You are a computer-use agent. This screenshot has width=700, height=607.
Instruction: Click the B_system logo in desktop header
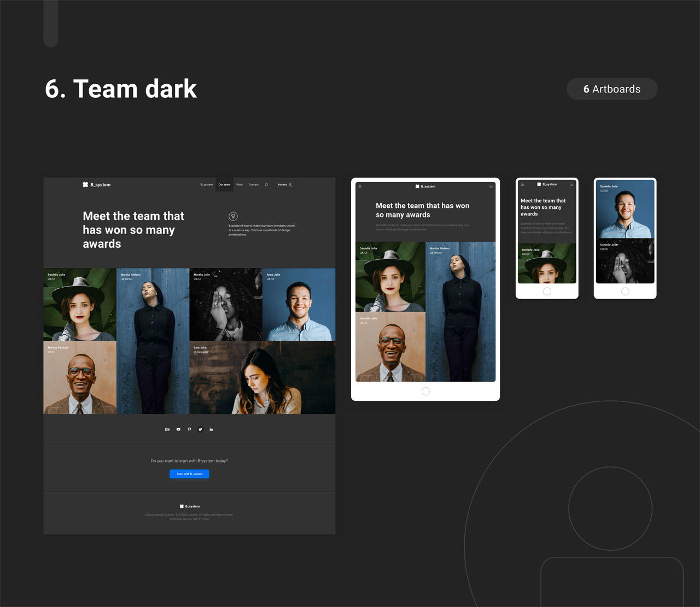[97, 185]
